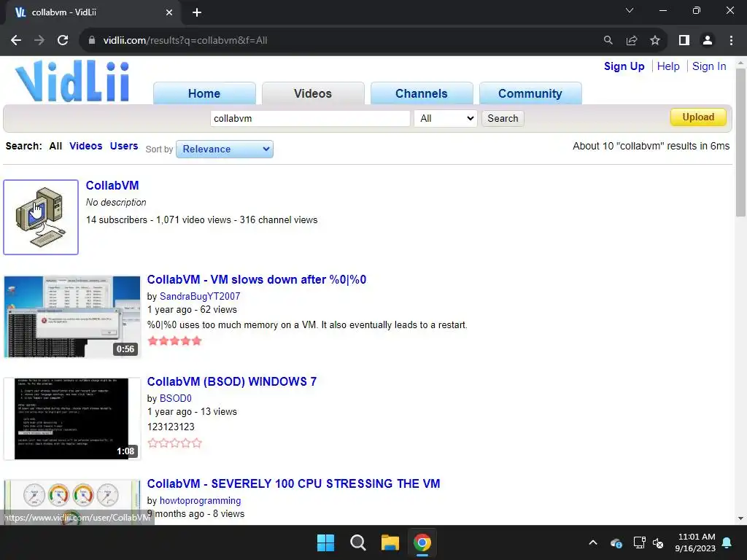Show hidden system tray icons
The image size is (747, 560).
click(x=592, y=542)
